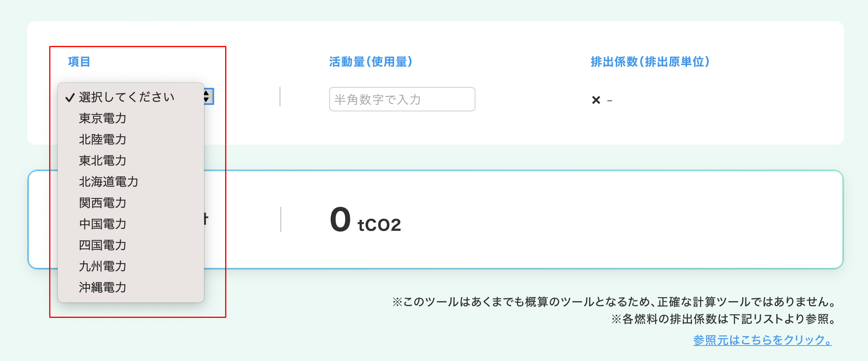Viewport: 868px width, 361px height.
Task: Select 東京電力 from the dropdown list
Action: pos(102,118)
